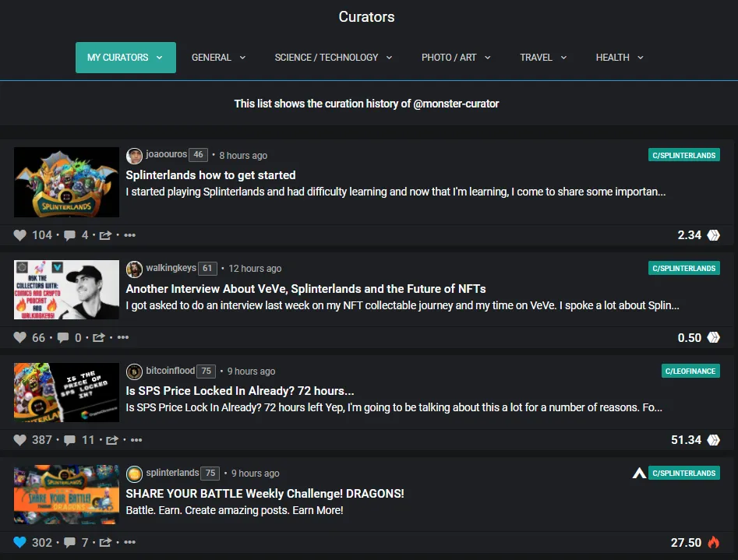Click excerpt starting 'I started playing Splinterlands'
Image resolution: width=738 pixels, height=560 pixels.
(x=395, y=192)
